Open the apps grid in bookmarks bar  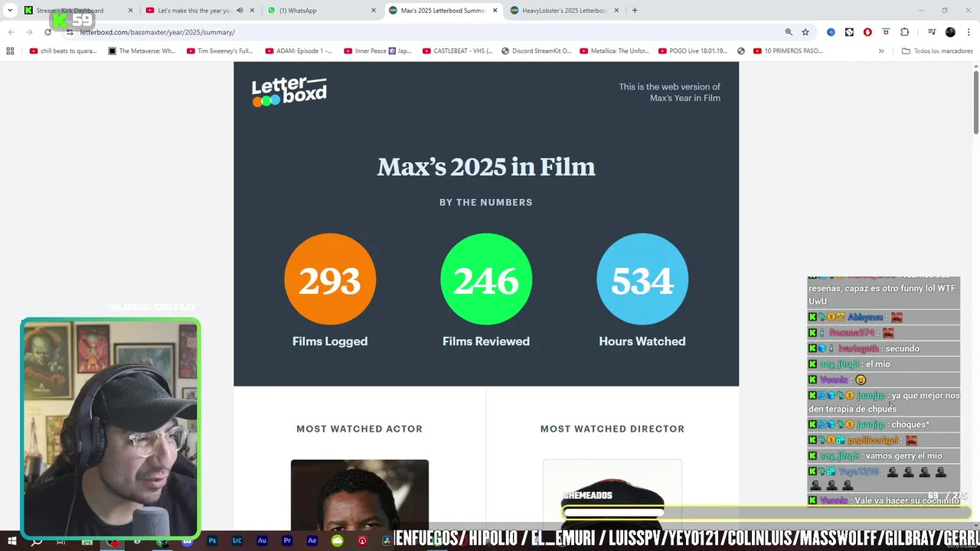coord(10,51)
